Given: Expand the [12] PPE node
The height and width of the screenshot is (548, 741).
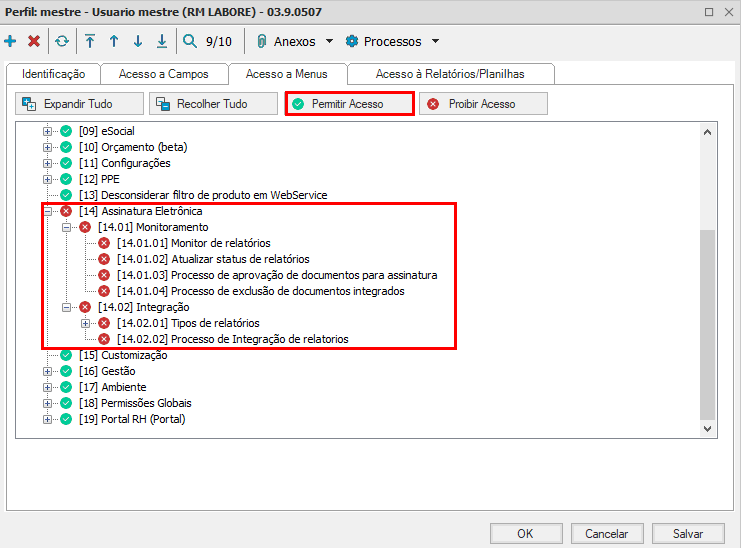Looking at the screenshot, I should click(47, 180).
